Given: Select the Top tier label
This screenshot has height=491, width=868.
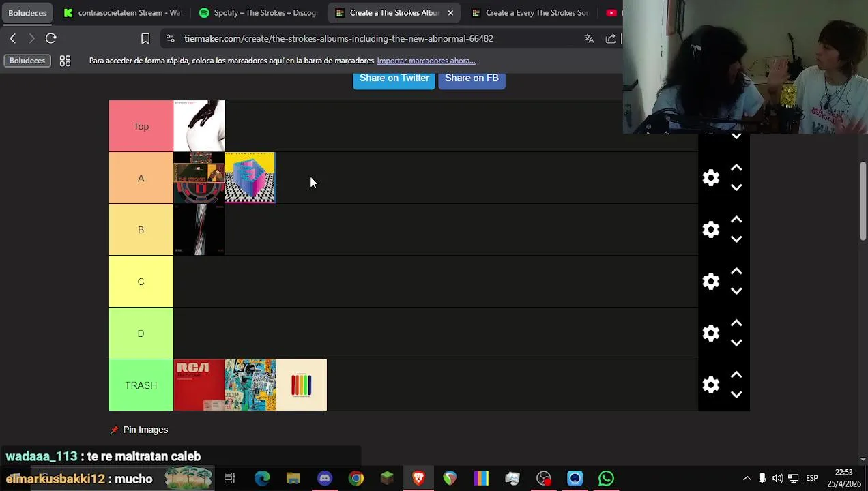Looking at the screenshot, I should coord(141,126).
